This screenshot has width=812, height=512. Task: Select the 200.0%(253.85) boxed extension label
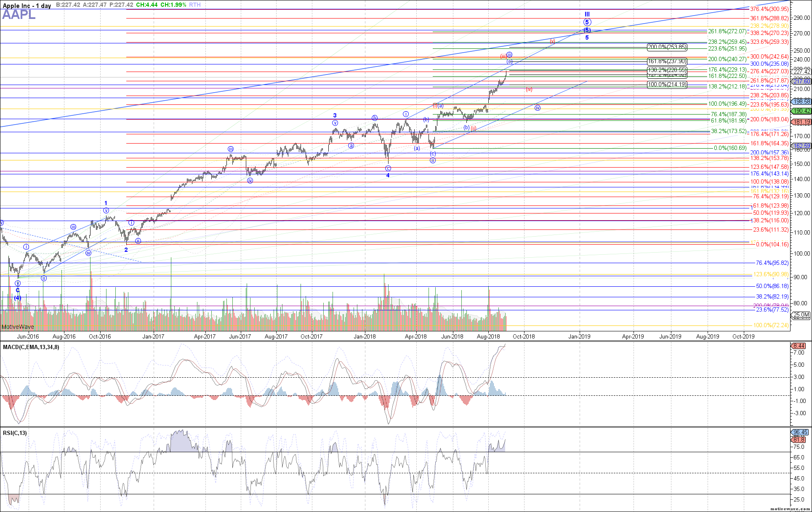click(667, 47)
